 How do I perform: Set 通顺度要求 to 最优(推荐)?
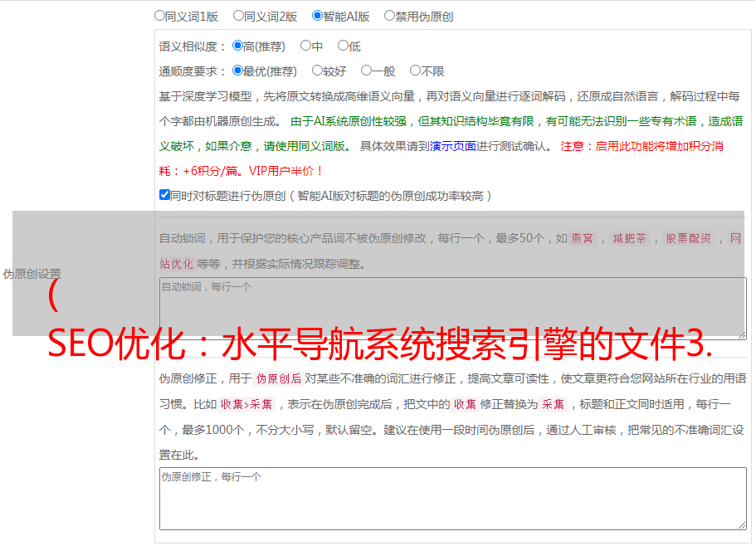click(237, 71)
